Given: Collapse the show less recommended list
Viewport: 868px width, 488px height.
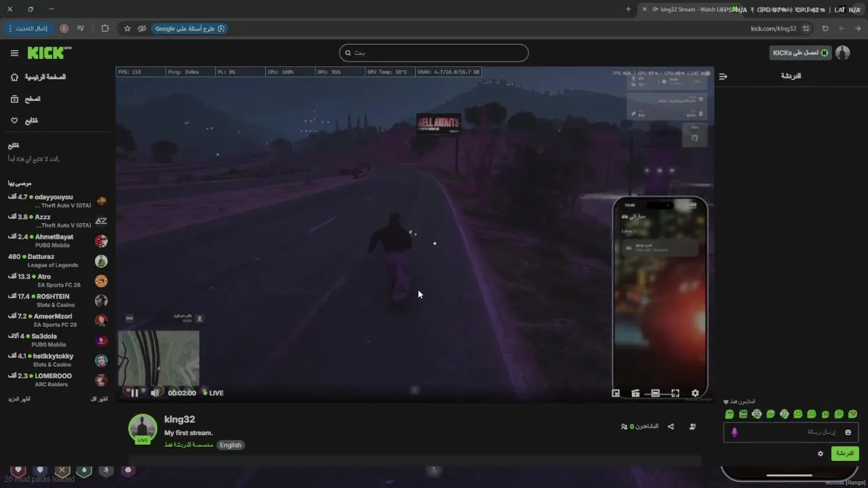Looking at the screenshot, I should point(99,399).
